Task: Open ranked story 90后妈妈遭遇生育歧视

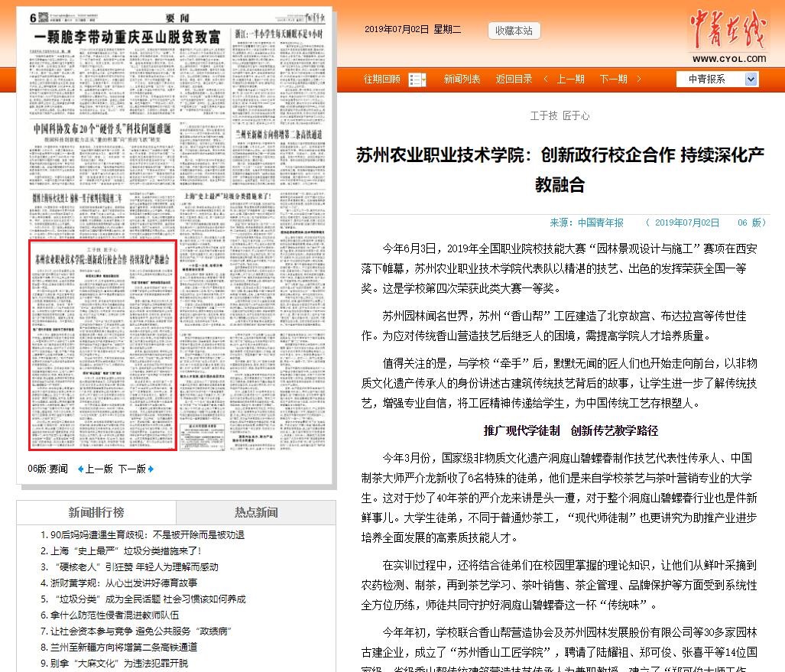Action: click(x=148, y=535)
